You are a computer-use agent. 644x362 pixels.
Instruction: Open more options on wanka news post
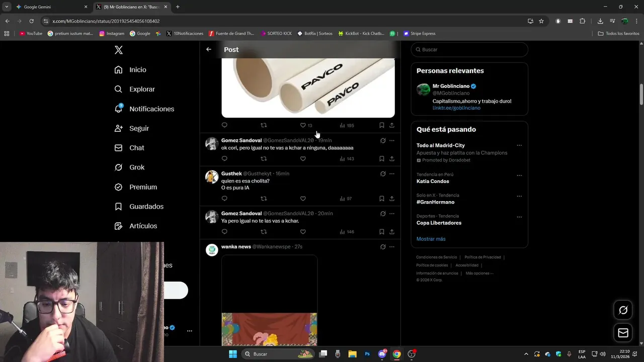pos(392,247)
